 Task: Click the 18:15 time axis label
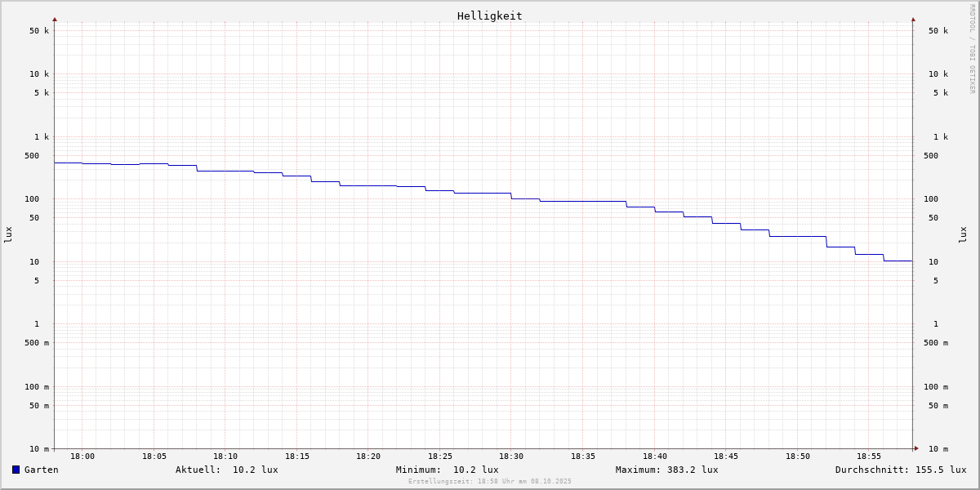(x=297, y=457)
